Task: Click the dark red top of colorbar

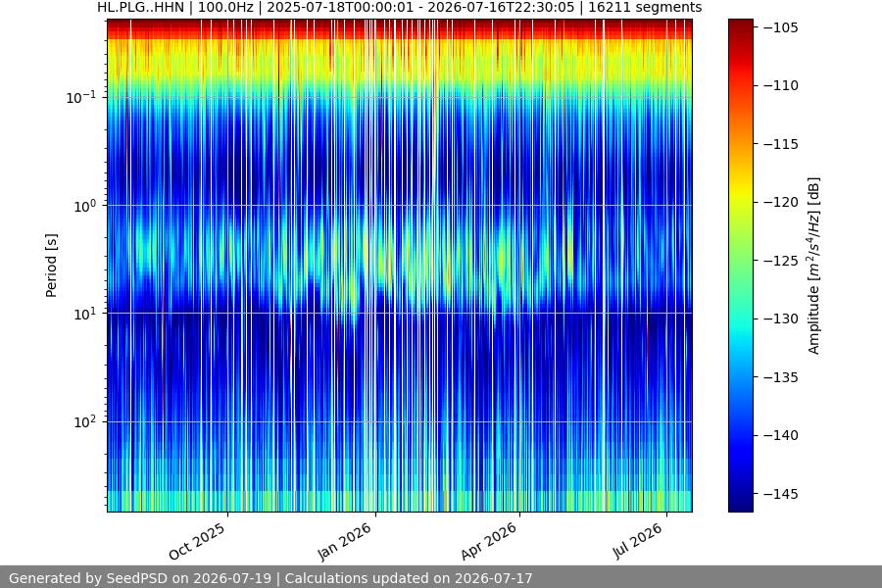Action: [740, 24]
